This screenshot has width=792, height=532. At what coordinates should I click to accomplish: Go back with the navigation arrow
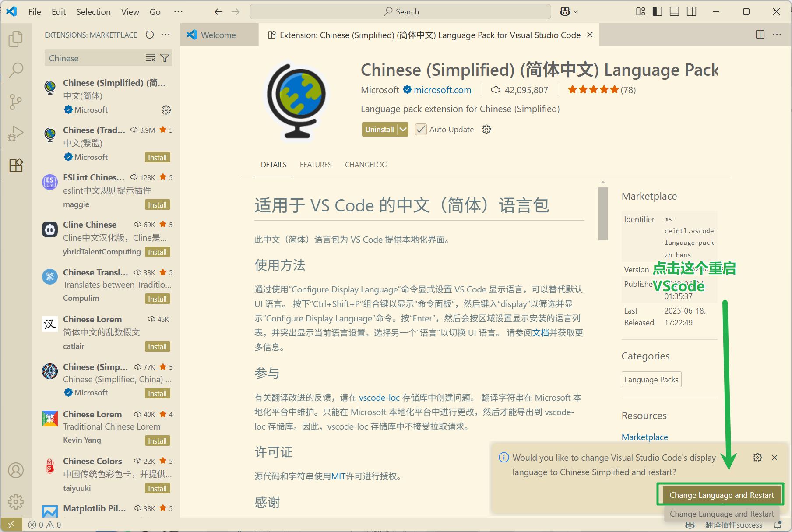(218, 12)
